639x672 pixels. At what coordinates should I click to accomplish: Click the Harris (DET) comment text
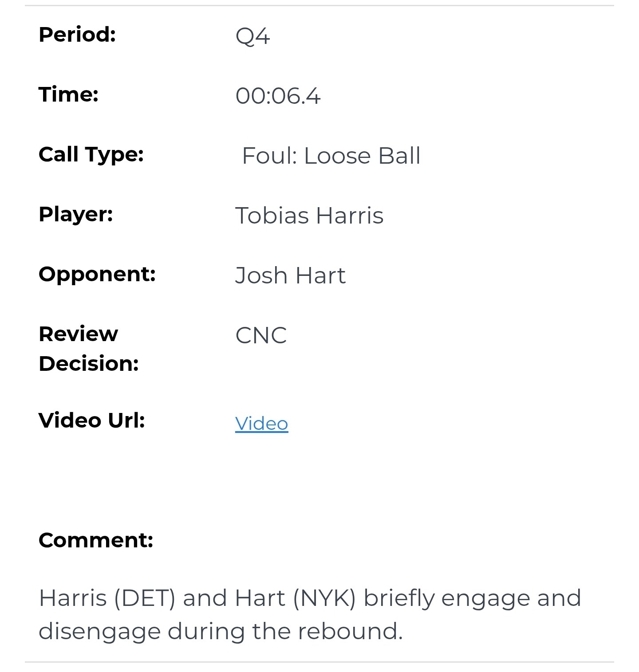(x=107, y=598)
